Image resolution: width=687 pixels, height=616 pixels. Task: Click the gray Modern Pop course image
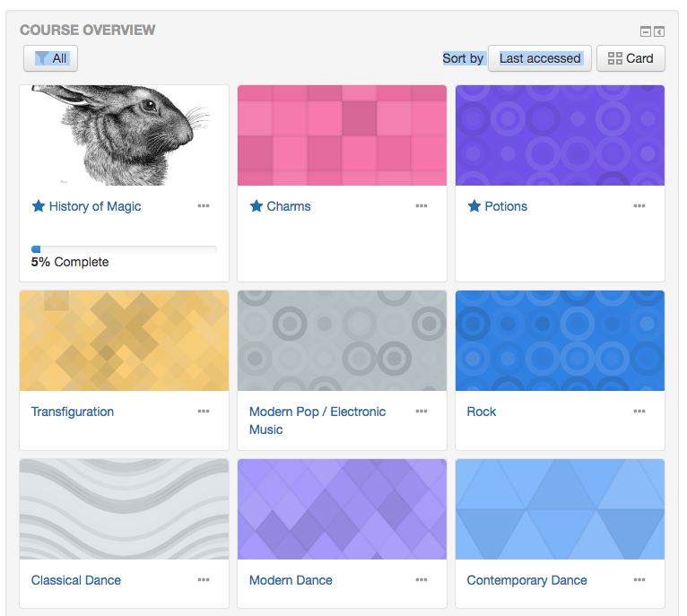click(x=343, y=341)
